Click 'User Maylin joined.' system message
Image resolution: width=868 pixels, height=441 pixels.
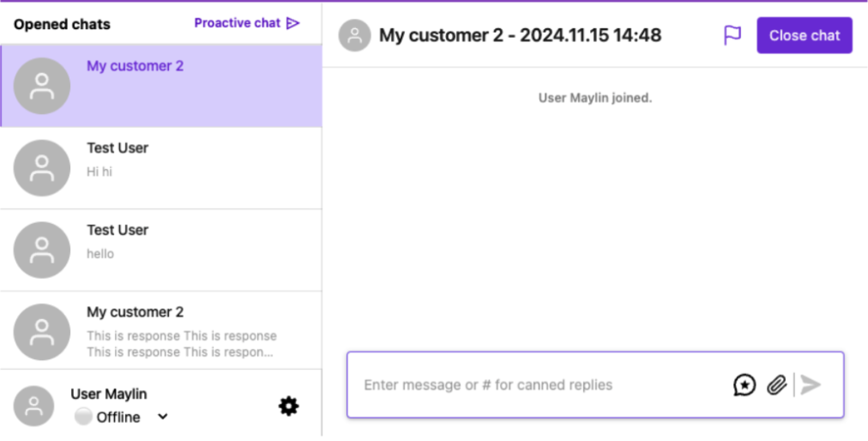[595, 98]
